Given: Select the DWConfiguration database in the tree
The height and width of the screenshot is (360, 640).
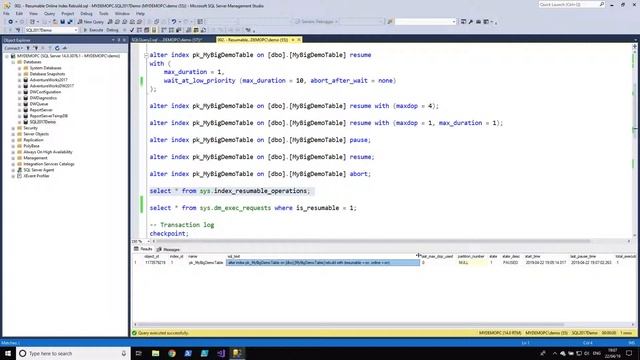Looking at the screenshot, I should pos(45,92).
